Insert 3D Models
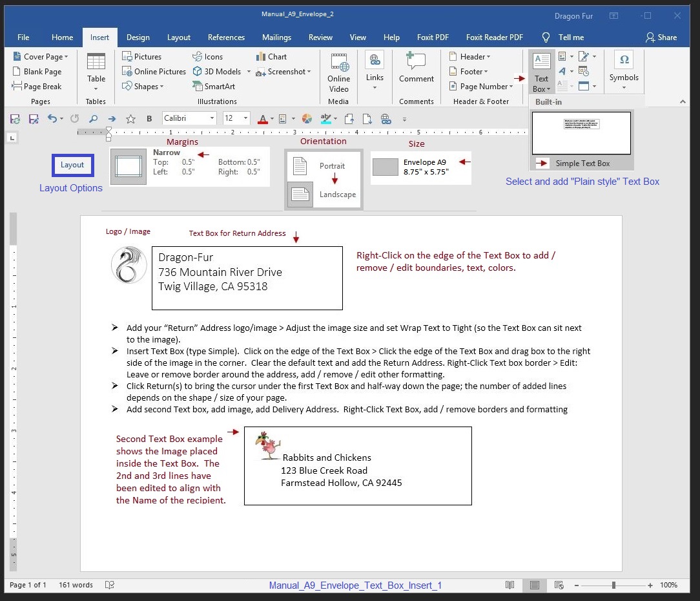The width and height of the screenshot is (700, 601). tap(217, 71)
